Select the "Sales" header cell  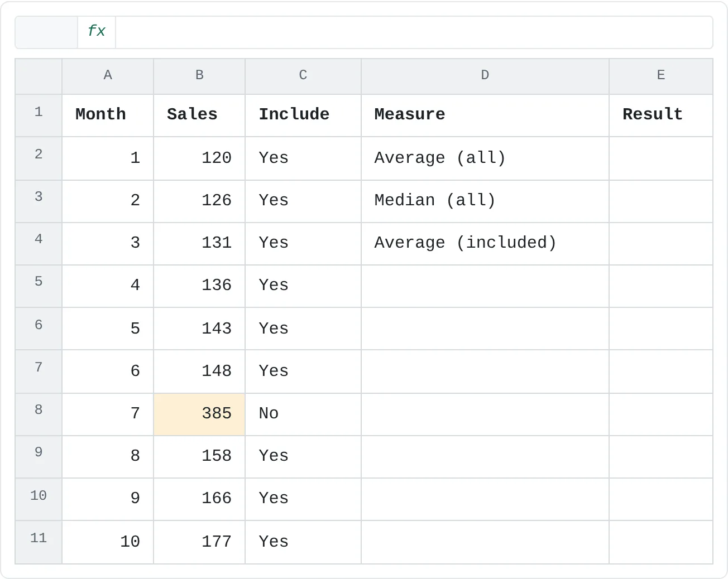click(x=199, y=115)
